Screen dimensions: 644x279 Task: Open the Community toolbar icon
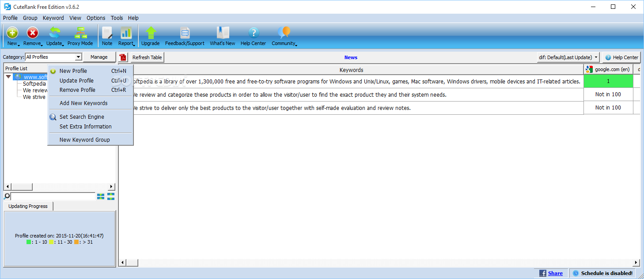(284, 33)
